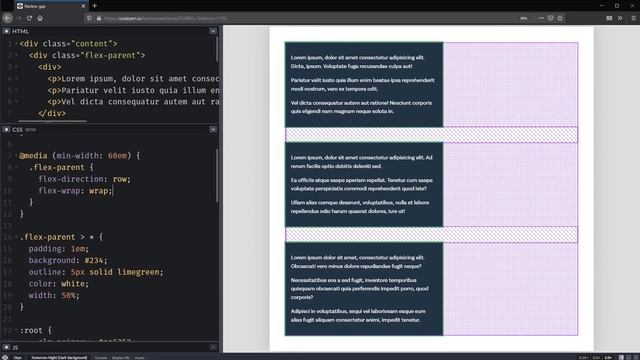This screenshot has height=360, width=640.
Task: Open the Firefox hamburger menu
Action: [633, 18]
